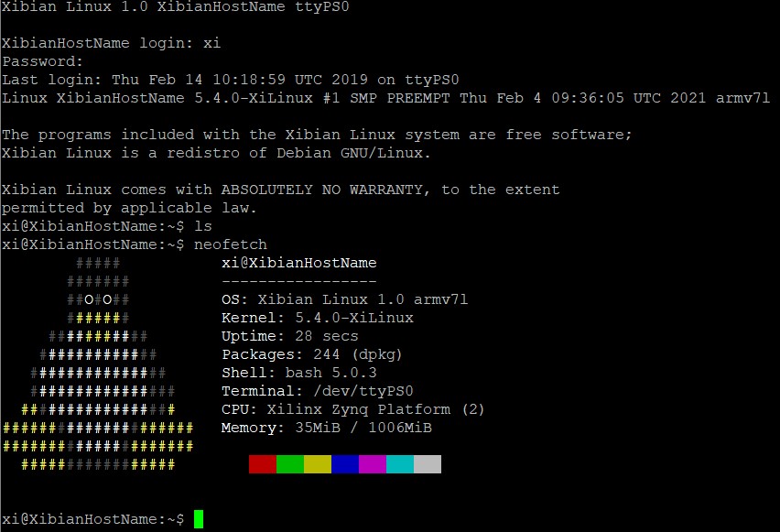Click the red color block
780x532 pixels.
263,464
